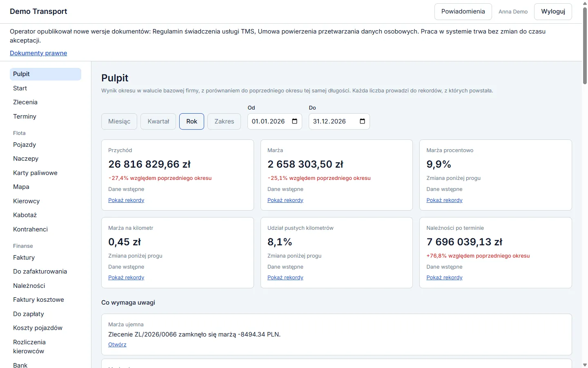Click the overdue value 7 696 039,13 zł
This screenshot has height=368, width=588.
pos(465,242)
